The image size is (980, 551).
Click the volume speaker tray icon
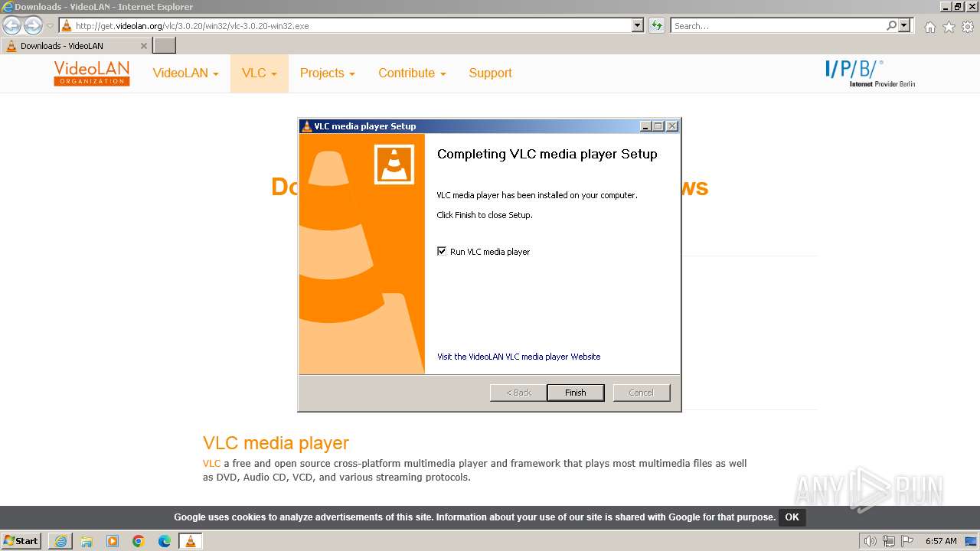click(870, 541)
